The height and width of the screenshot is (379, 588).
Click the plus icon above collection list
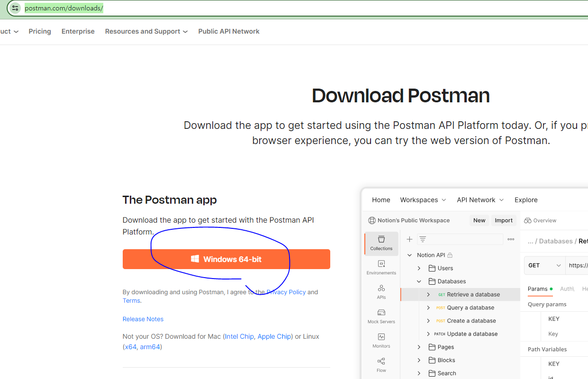tap(409, 239)
